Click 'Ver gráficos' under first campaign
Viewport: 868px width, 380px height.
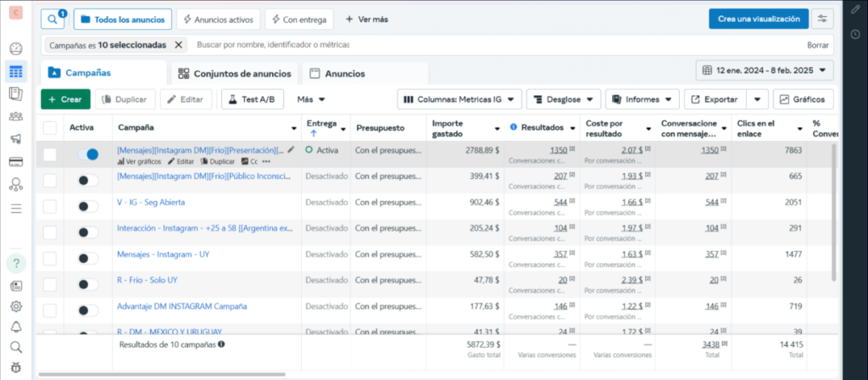pyautogui.click(x=139, y=162)
